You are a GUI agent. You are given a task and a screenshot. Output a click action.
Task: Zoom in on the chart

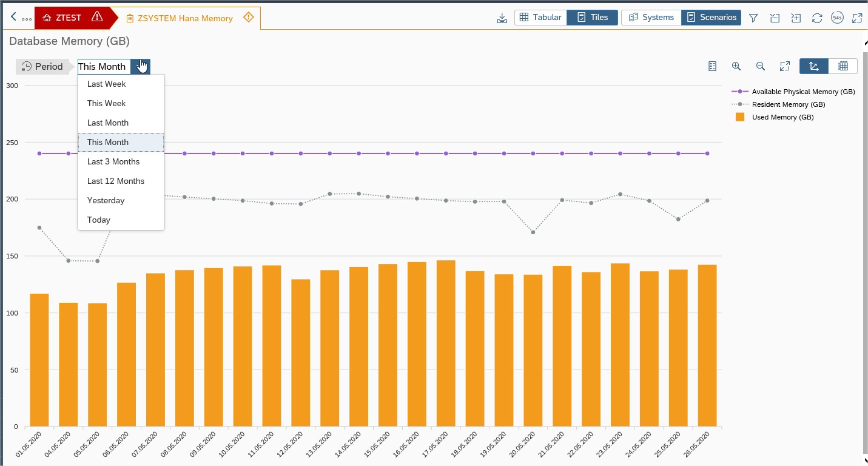click(x=736, y=66)
